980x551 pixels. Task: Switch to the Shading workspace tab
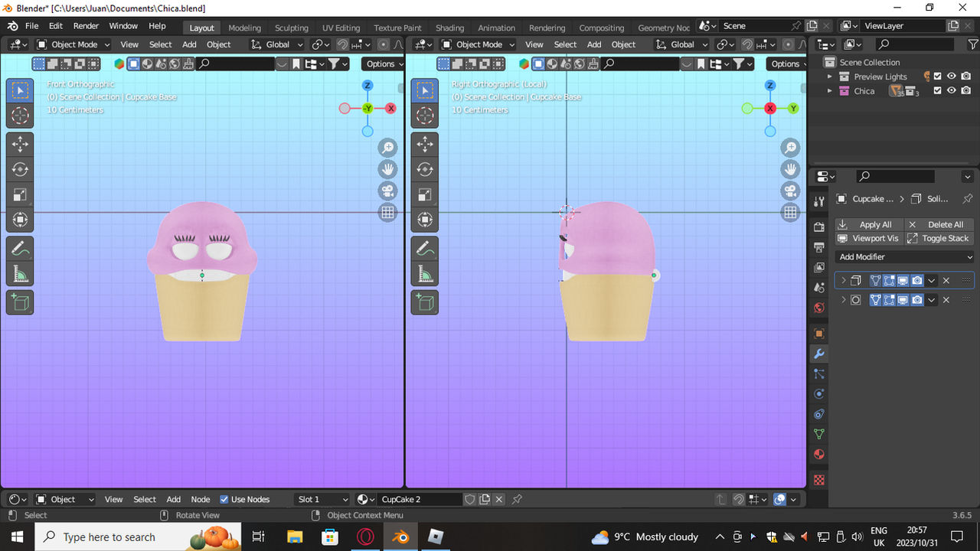point(450,28)
